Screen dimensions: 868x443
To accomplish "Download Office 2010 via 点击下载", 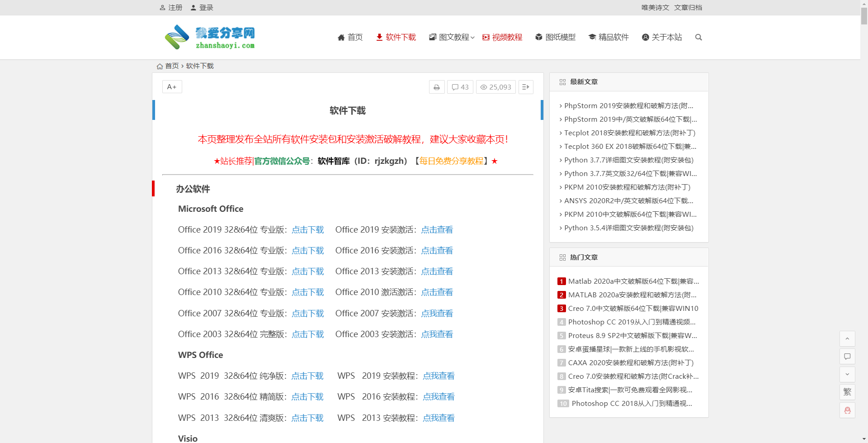I will [308, 292].
